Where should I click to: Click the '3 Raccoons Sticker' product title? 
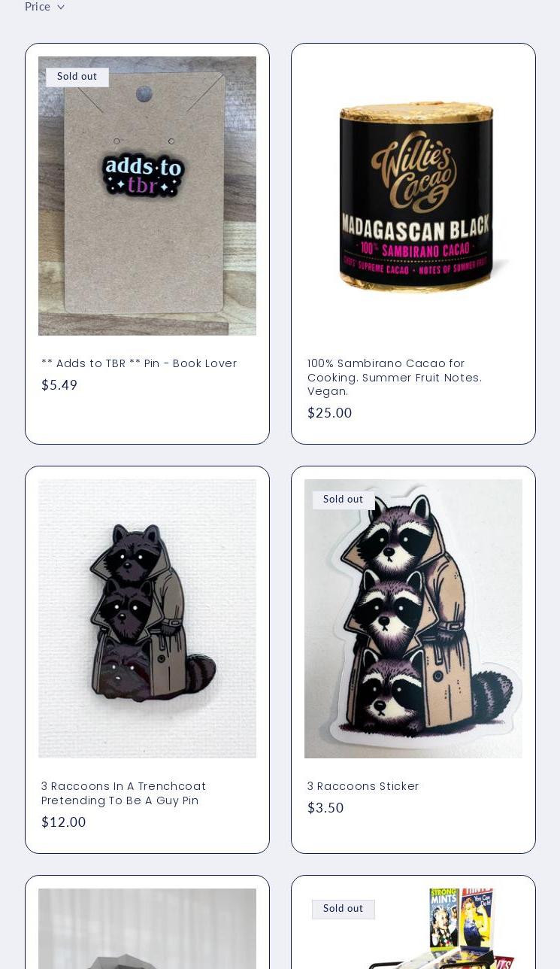[x=363, y=786]
